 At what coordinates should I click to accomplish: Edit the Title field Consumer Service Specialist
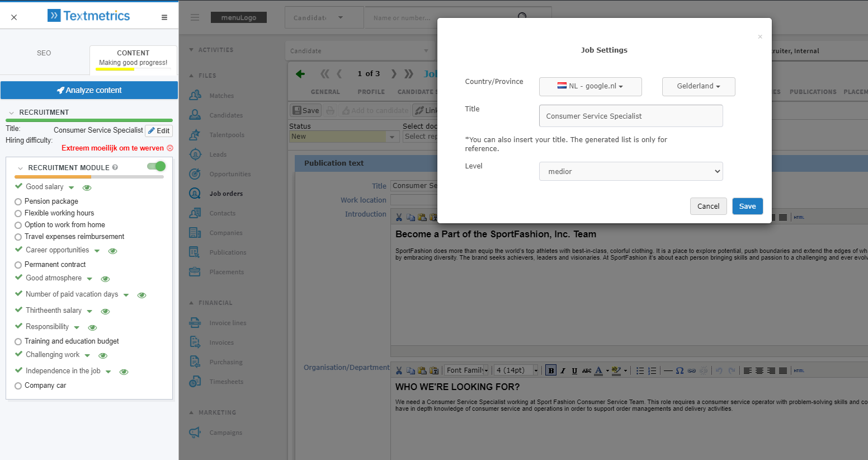(x=631, y=116)
